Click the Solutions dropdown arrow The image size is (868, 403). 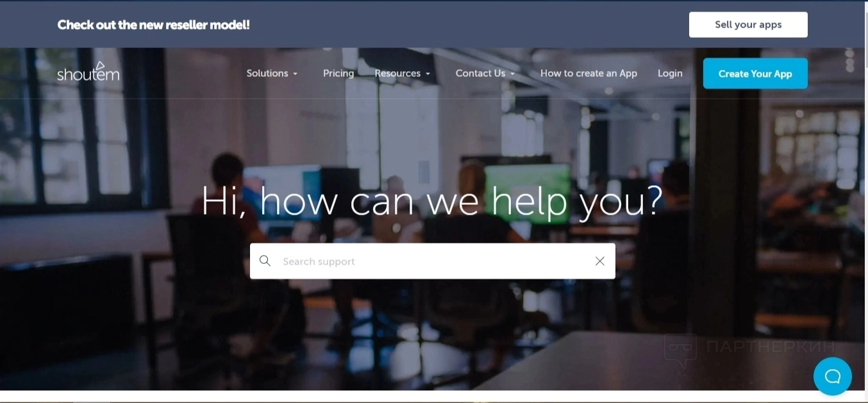click(x=295, y=74)
